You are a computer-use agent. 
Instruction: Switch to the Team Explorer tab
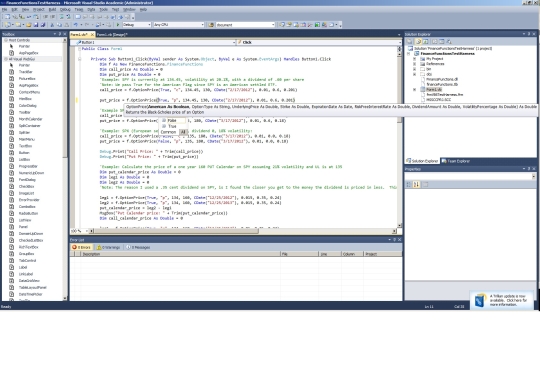(x=456, y=161)
